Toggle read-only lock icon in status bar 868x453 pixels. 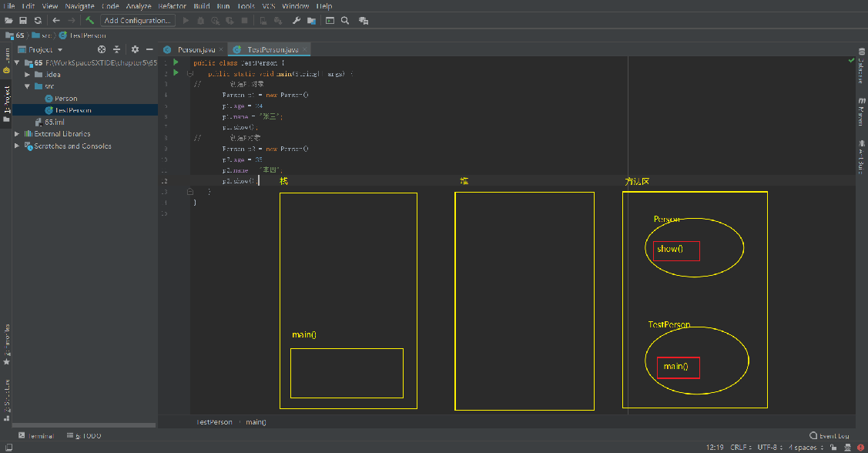(x=833, y=447)
